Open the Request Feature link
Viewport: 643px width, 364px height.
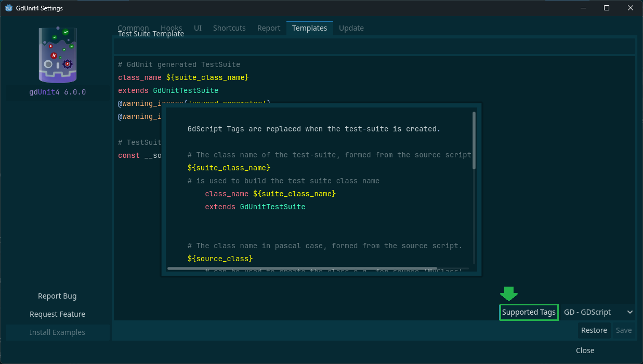click(x=57, y=314)
